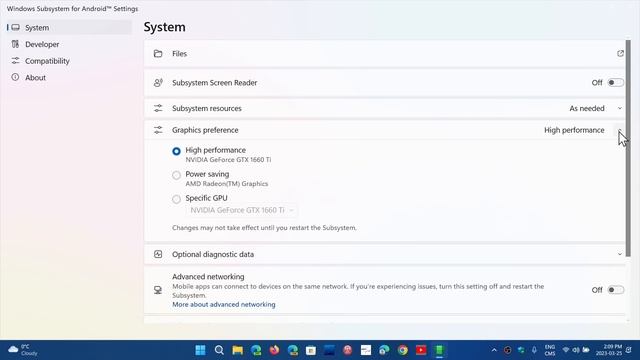Launch Firefox from the taskbar

coord(274,350)
